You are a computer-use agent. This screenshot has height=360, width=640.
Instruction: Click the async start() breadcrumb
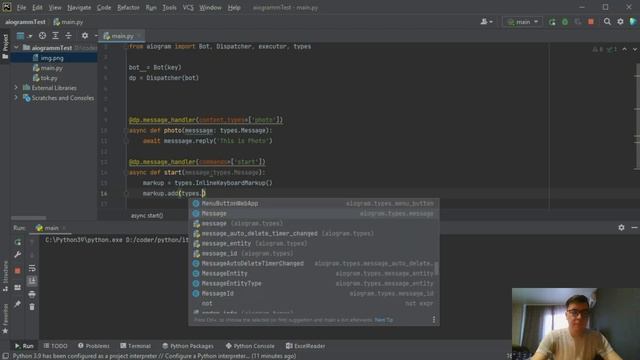point(147,216)
